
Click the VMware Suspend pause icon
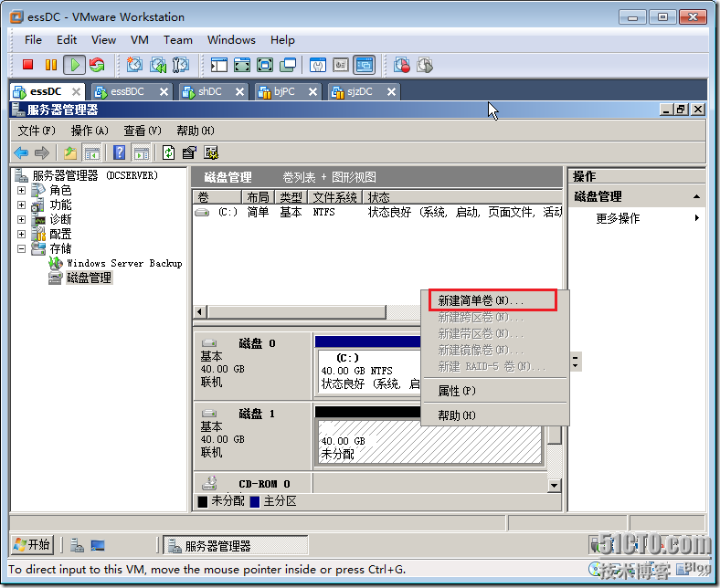point(51,65)
